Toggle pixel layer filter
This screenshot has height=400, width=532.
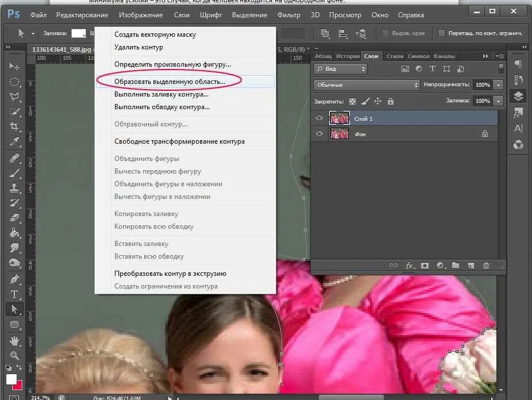405,69
